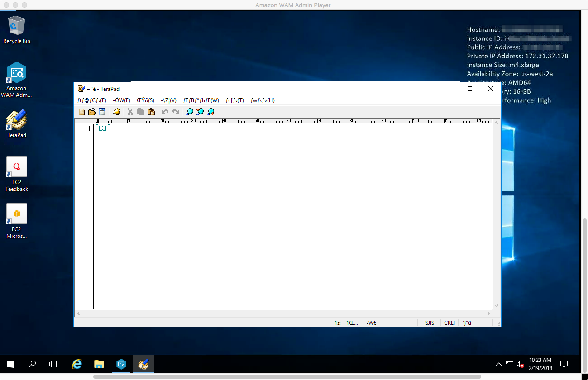Launch Internet Explorer from the taskbar
The image size is (588, 380).
[x=76, y=364]
